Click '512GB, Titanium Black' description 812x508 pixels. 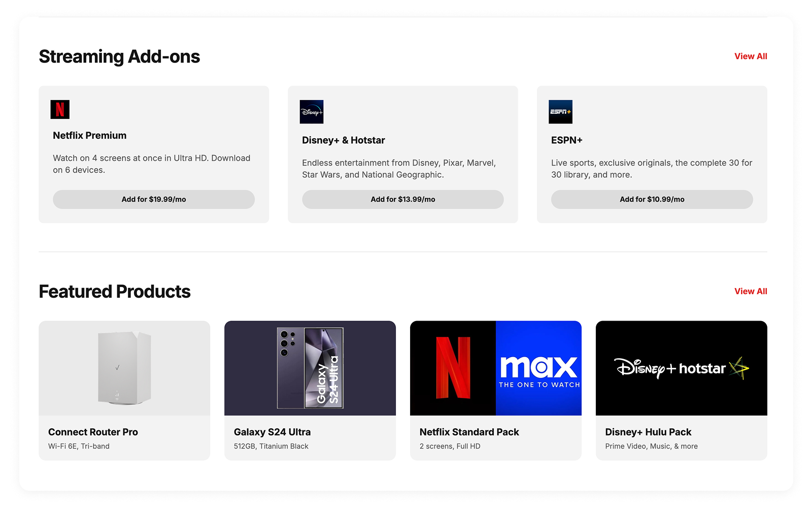pyautogui.click(x=271, y=447)
